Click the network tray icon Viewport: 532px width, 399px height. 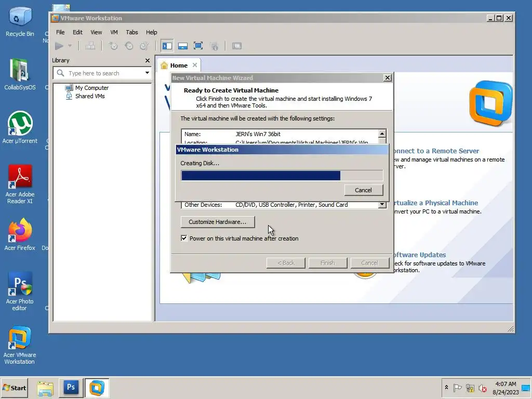tap(470, 388)
